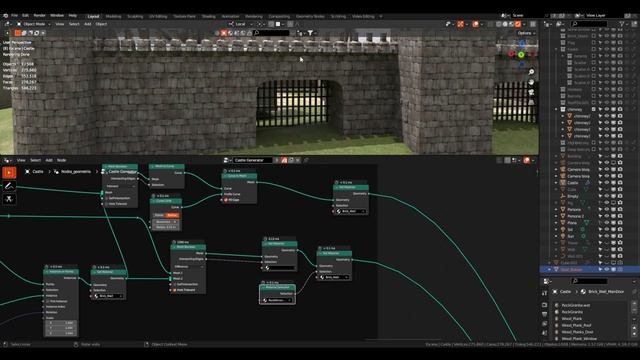640x360 pixels.
Task: Hide Stair_Builder via its eye icon
Action: point(607,269)
